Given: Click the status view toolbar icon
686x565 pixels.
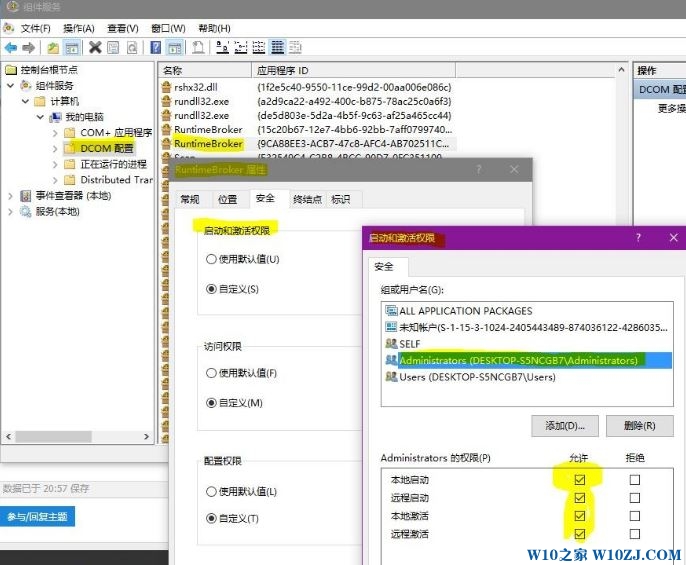Looking at the screenshot, I should click(x=295, y=47).
